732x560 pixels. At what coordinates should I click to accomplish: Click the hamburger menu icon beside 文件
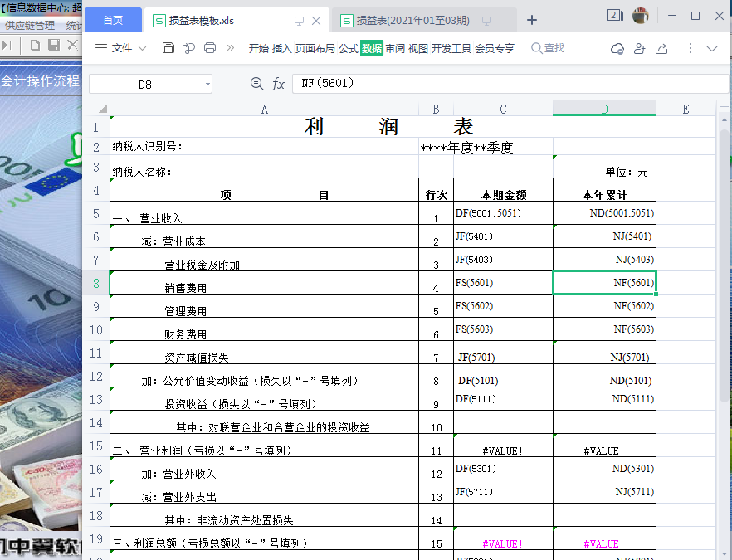pos(101,47)
